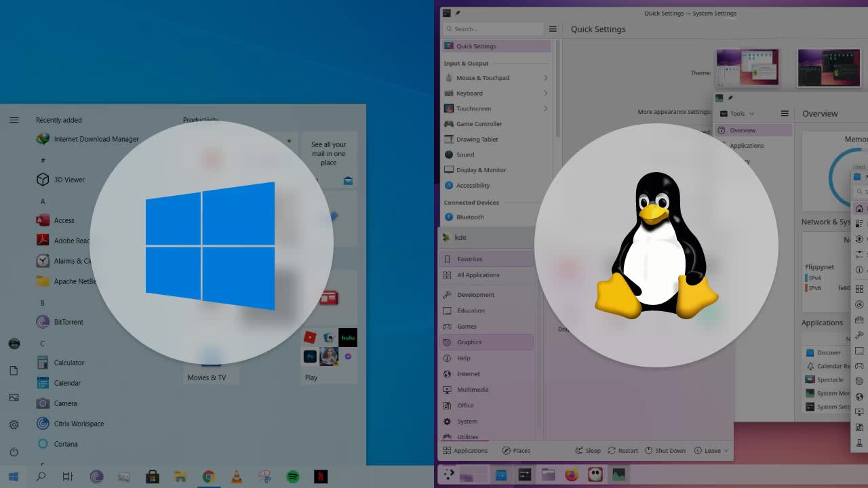Viewport: 868px width, 488px height.
Task: Open Netflix from the Windows taskbar
Action: coord(321,476)
